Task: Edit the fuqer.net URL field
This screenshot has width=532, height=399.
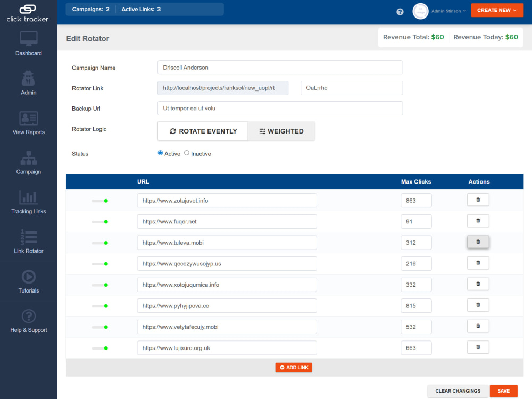Action: coord(227,221)
